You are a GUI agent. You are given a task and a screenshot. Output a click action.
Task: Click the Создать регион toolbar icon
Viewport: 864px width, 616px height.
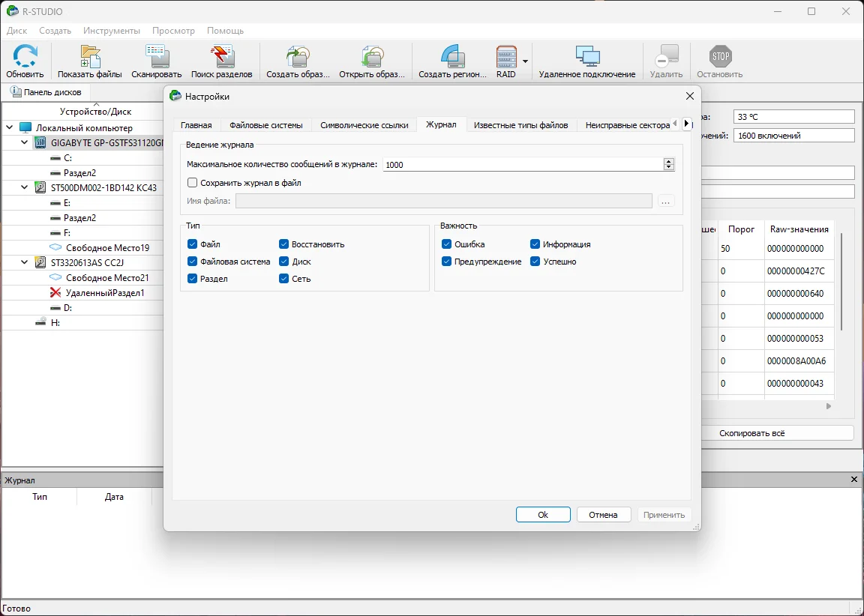pos(452,58)
